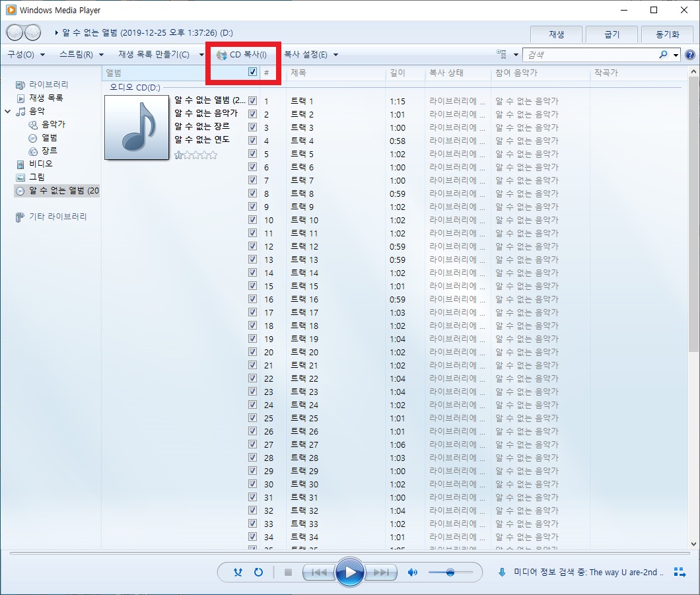
Task: Uncheck the checkbox for 트랙 15
Action: pyautogui.click(x=253, y=286)
